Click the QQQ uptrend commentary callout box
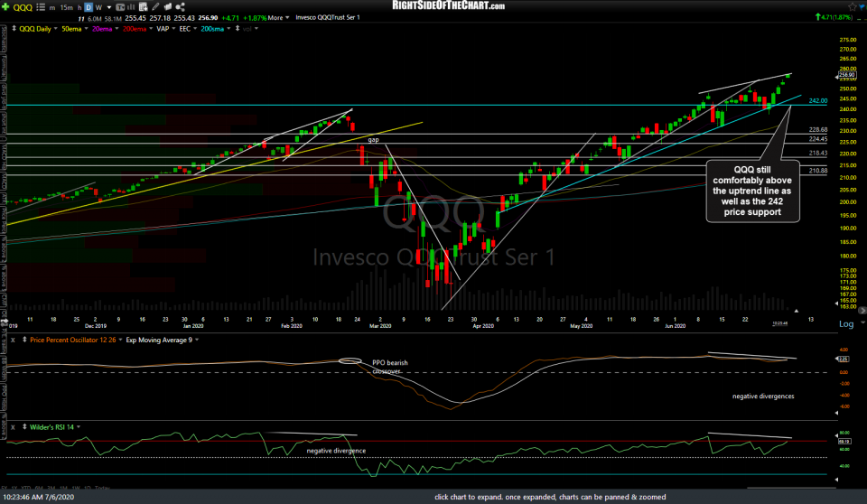The height and width of the screenshot is (504, 867). 752,191
